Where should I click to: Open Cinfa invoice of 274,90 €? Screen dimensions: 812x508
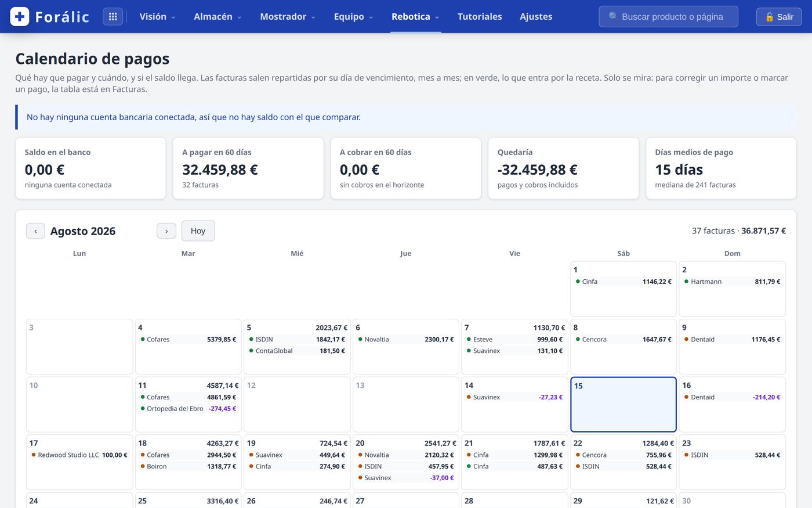297,467
